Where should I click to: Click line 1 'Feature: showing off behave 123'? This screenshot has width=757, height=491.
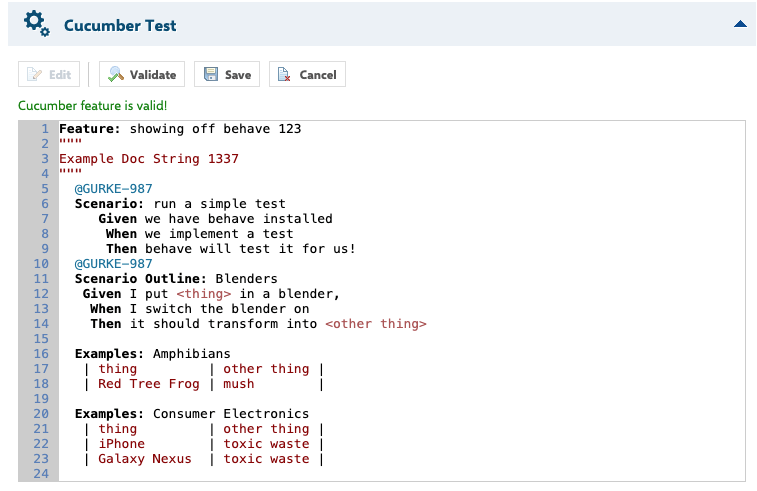[x=180, y=129]
